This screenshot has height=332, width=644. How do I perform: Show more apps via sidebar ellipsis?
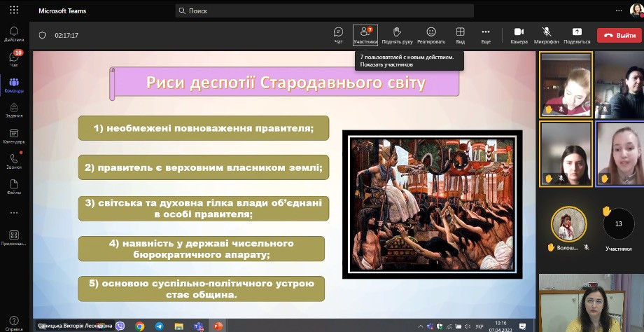(14, 213)
